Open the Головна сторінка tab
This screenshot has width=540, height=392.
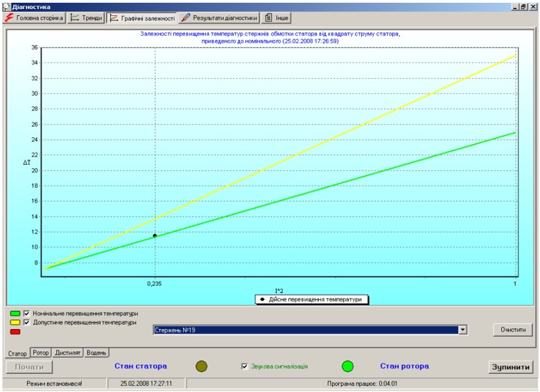point(34,18)
